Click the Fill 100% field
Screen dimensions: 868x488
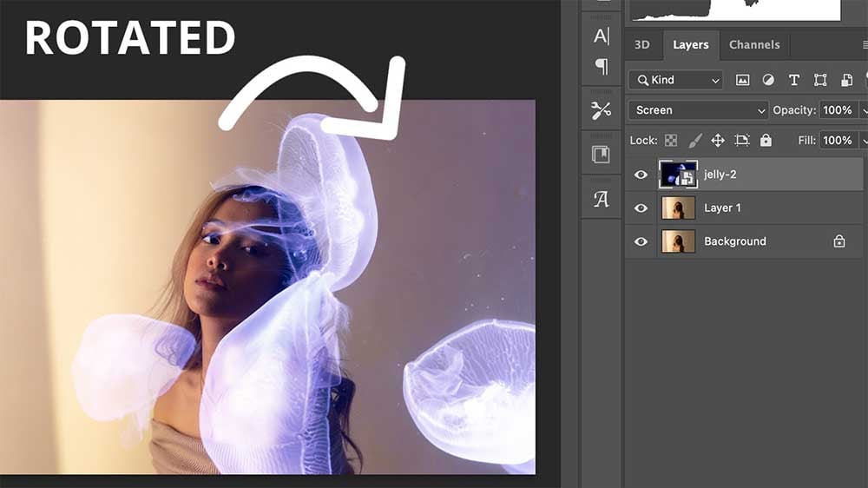click(x=838, y=141)
